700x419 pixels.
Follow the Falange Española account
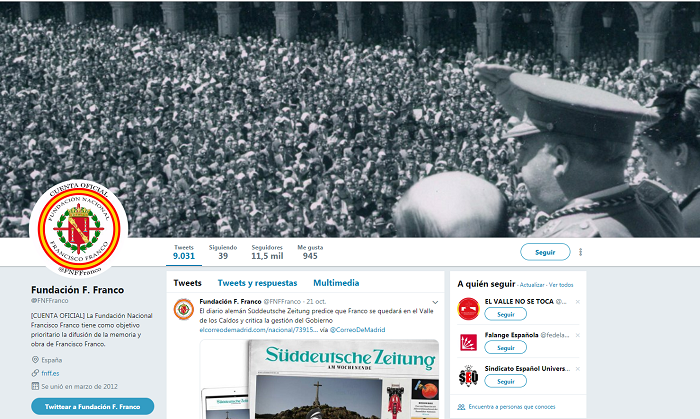(506, 348)
